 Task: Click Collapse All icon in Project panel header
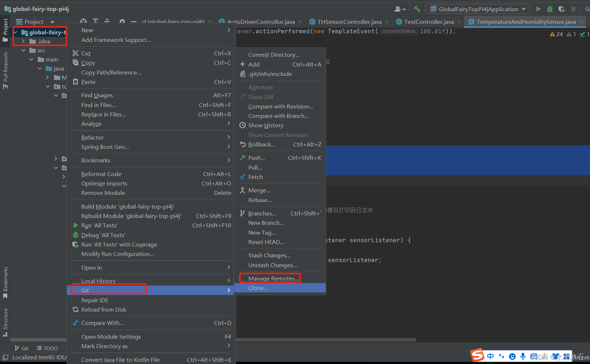107,21
